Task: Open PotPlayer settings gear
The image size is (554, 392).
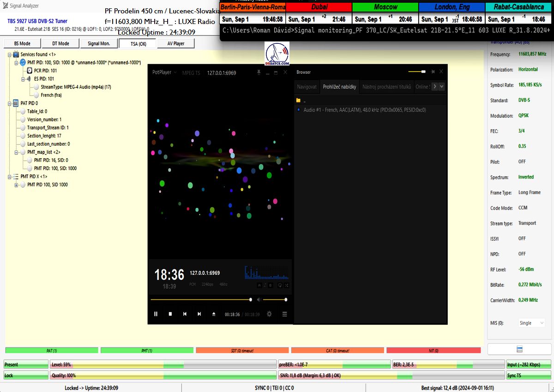Action: click(269, 314)
